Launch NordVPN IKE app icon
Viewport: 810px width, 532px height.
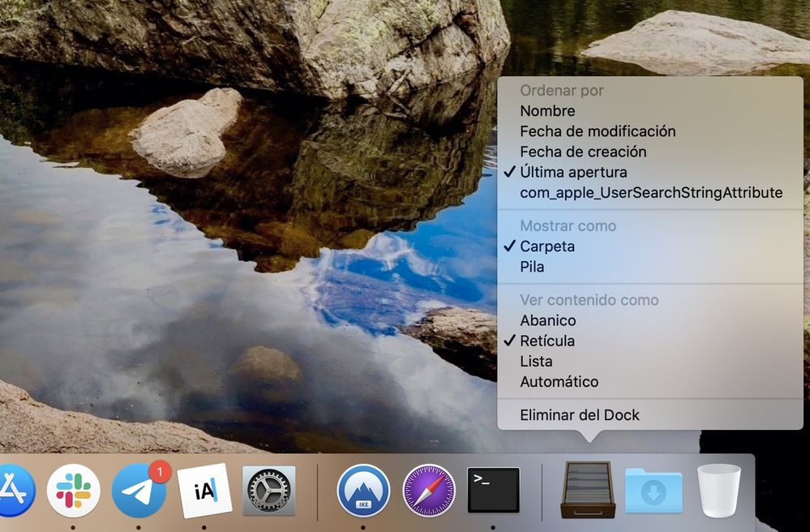tap(363, 491)
